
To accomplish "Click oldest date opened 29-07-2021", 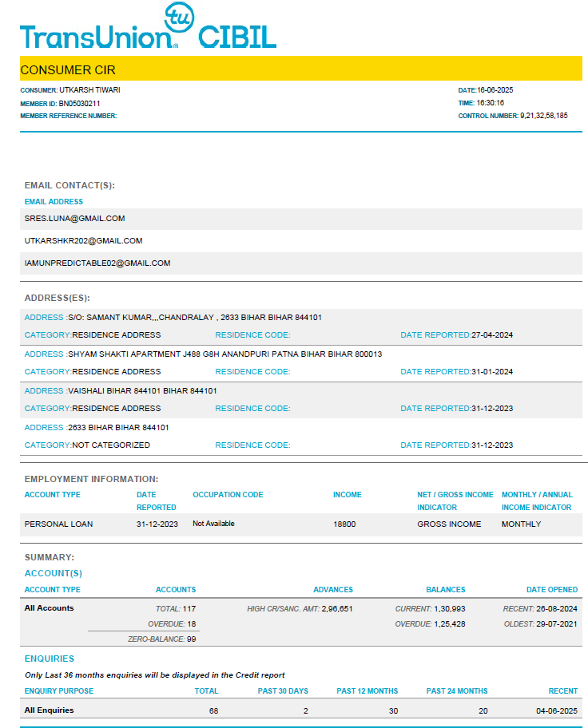I will point(557,624).
